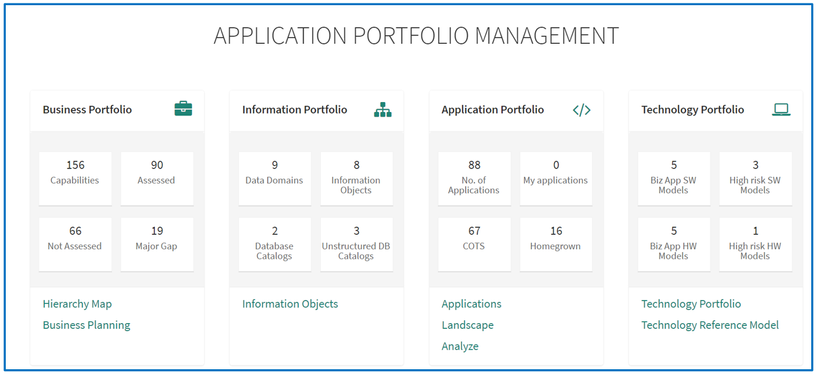Open the 3 High risk SW Models tile

point(756,179)
